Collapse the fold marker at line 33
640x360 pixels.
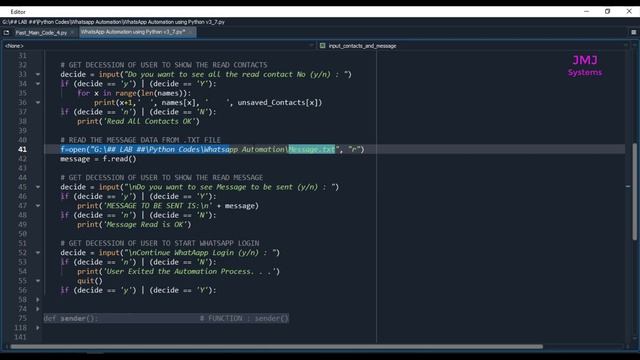(x=38, y=74)
